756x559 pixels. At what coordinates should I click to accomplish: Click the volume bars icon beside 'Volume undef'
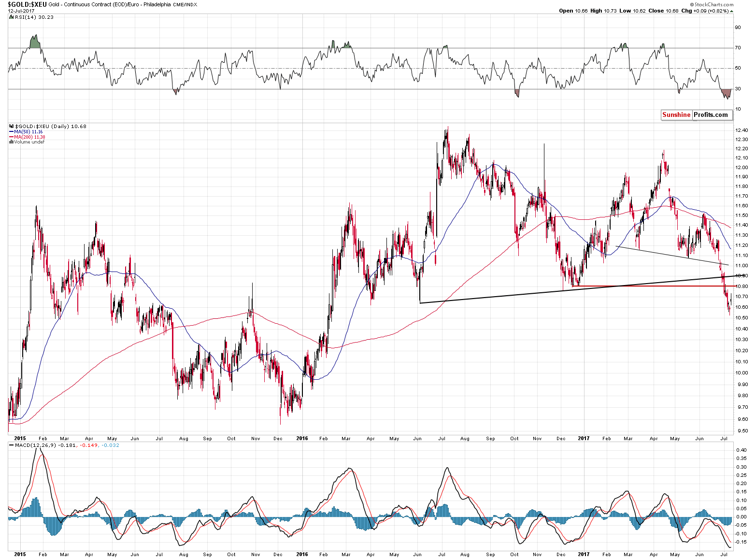(11, 142)
